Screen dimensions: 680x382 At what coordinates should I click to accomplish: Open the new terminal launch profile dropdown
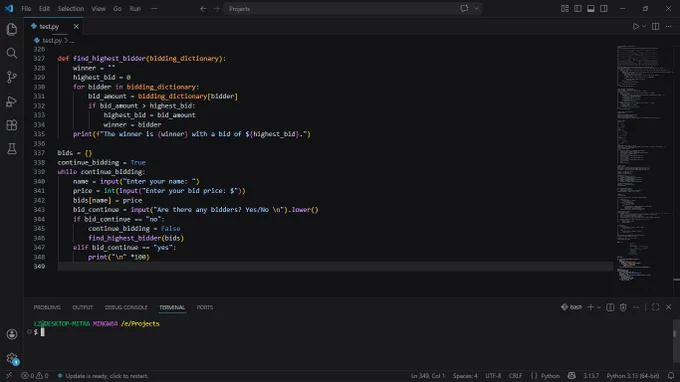(x=599, y=307)
